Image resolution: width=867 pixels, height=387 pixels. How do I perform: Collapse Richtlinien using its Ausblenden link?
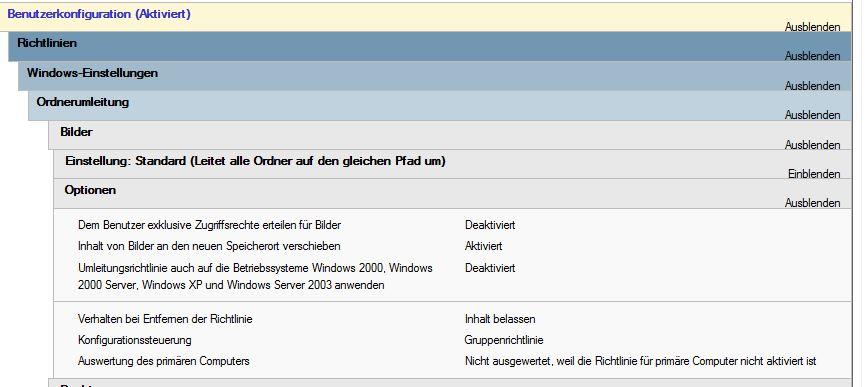(812, 56)
